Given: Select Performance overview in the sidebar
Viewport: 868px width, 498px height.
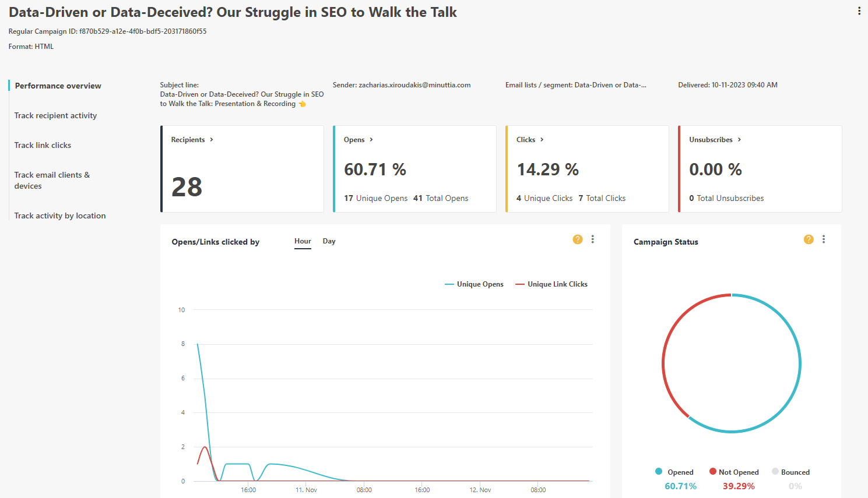Looking at the screenshot, I should (58, 86).
